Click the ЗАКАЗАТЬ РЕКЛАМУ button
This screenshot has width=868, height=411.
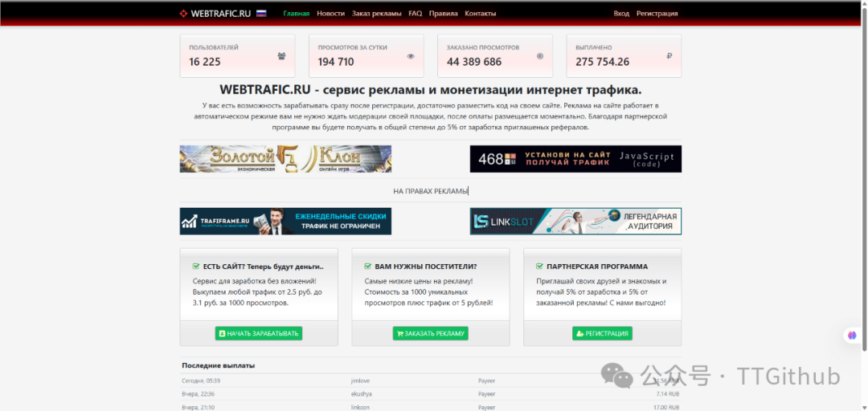click(431, 334)
